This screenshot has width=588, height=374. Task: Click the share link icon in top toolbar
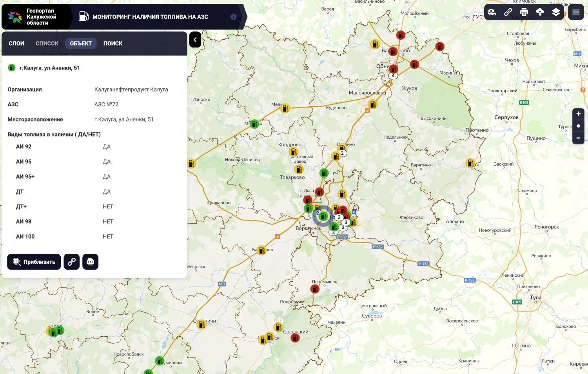pyautogui.click(x=508, y=12)
